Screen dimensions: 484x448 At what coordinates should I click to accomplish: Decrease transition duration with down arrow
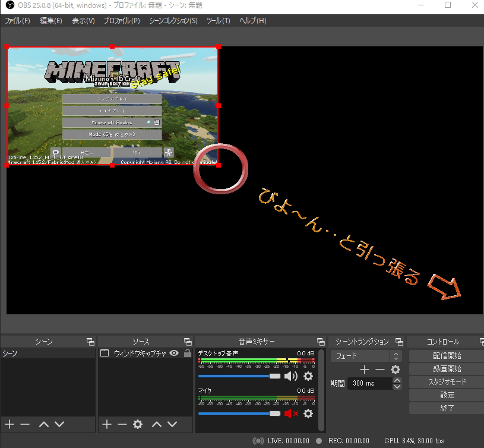click(x=397, y=387)
